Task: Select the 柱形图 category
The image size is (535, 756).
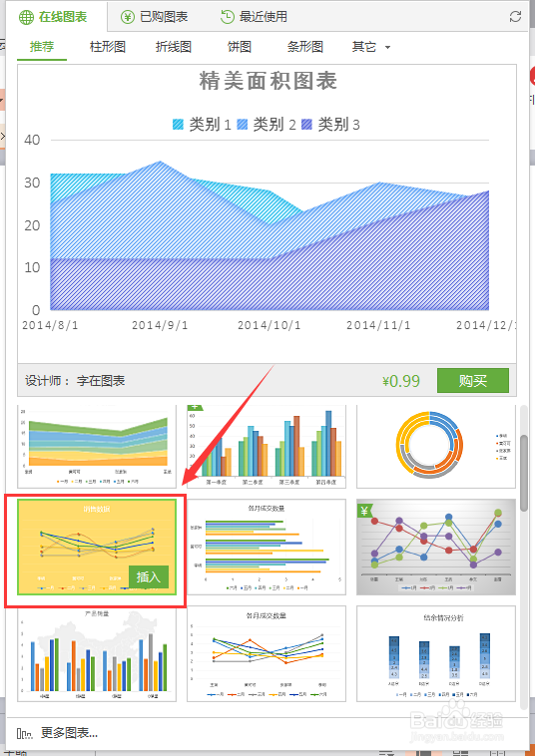Action: [x=108, y=47]
